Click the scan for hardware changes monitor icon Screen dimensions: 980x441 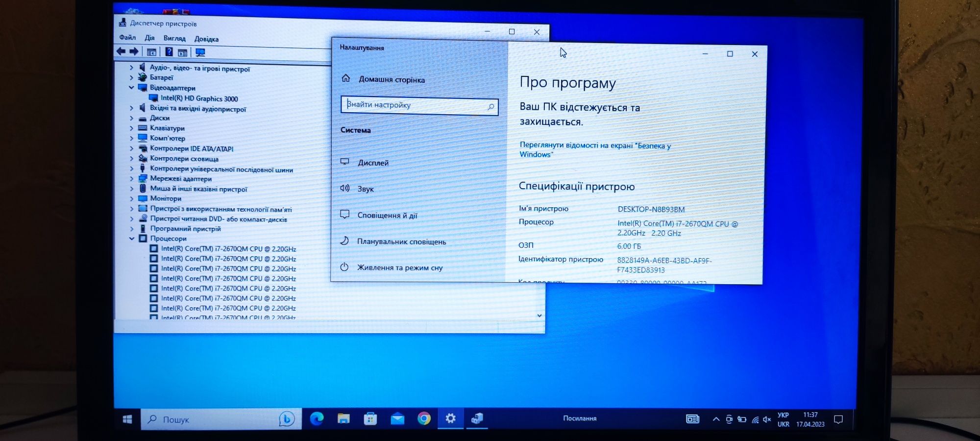pyautogui.click(x=200, y=52)
